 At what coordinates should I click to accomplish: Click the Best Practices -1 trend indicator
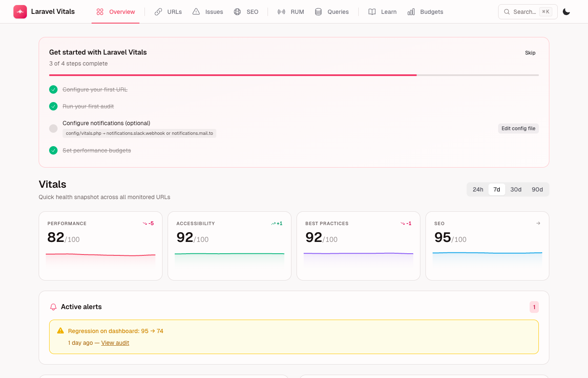[406, 223]
